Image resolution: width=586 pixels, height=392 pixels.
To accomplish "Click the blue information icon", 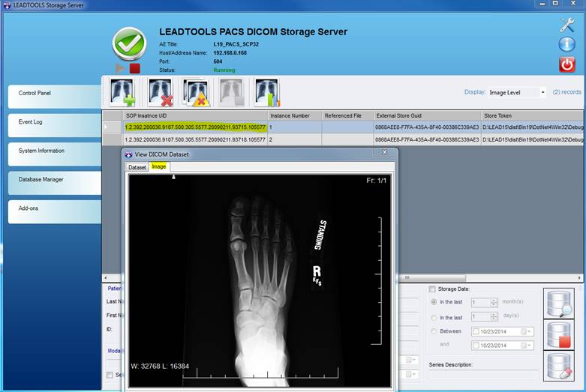I will point(566,44).
